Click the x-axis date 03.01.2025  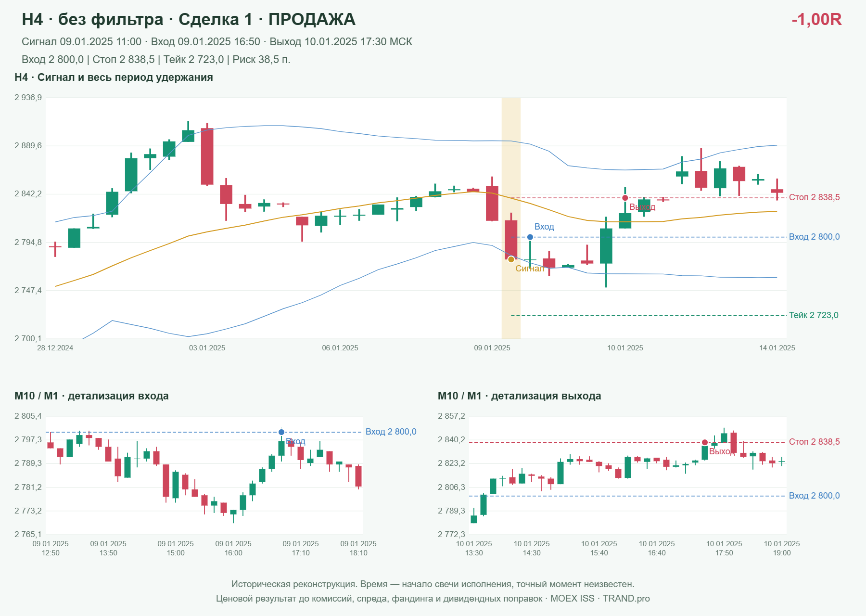[207, 348]
